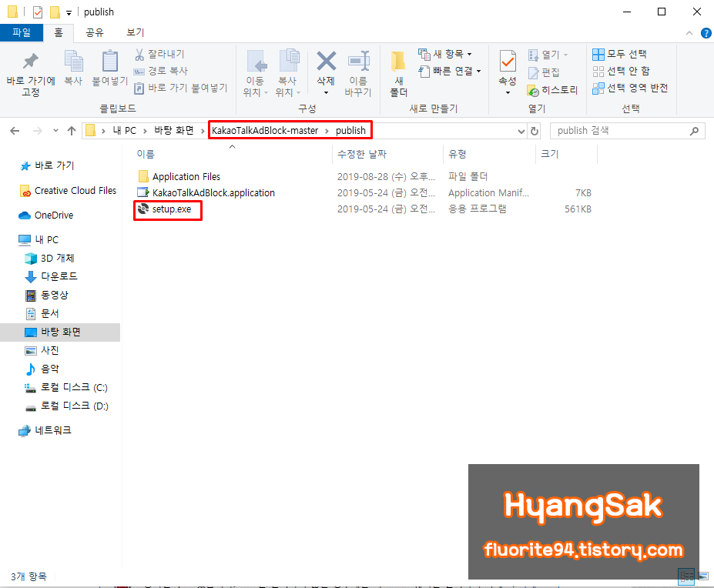Click 내 PC in the address bar

pyautogui.click(x=124, y=131)
